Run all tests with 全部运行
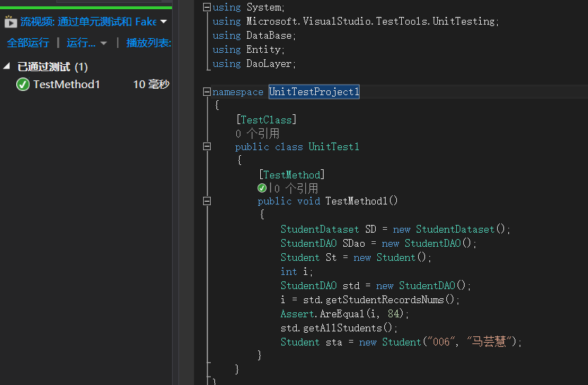The height and width of the screenshot is (385, 588). [27, 43]
